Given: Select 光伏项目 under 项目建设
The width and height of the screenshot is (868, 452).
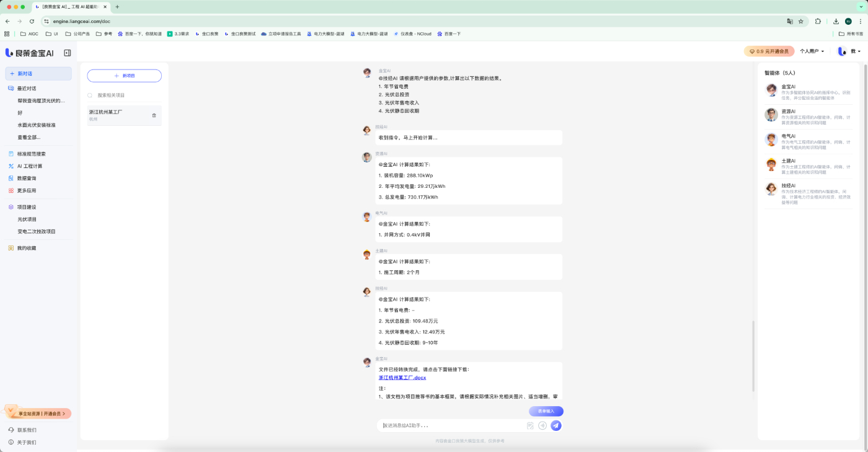Looking at the screenshot, I should [x=27, y=219].
